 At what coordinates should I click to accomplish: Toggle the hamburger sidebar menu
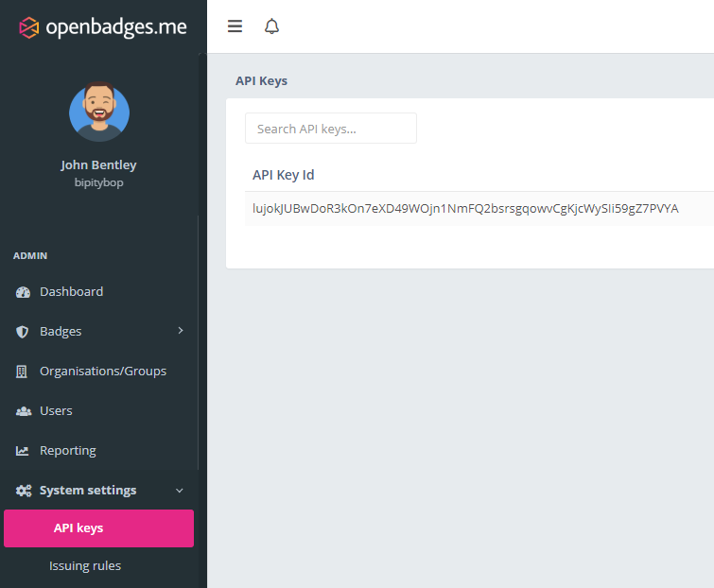tap(235, 26)
